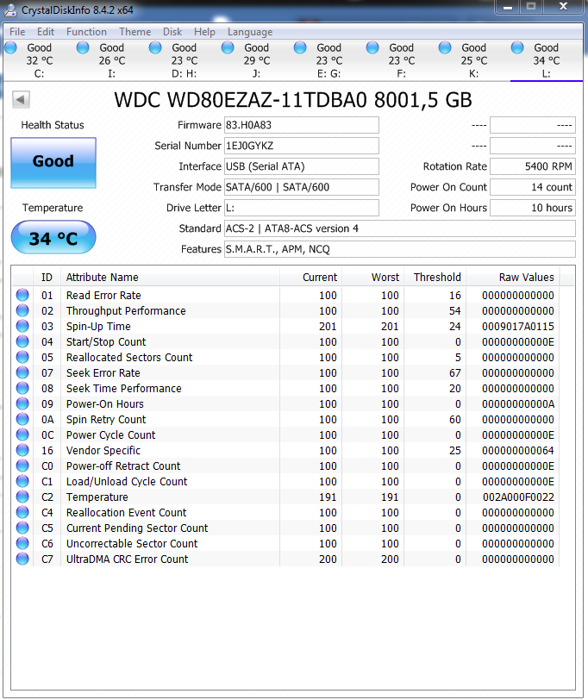Click status icon for Read Error Rate
The image size is (588, 700).
tap(22, 295)
